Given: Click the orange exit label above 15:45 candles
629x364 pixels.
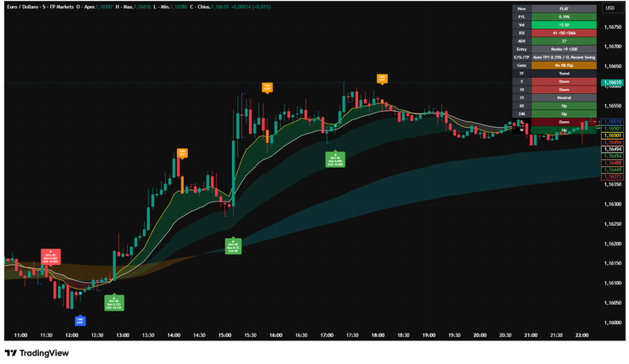Looking at the screenshot, I should click(x=268, y=87).
